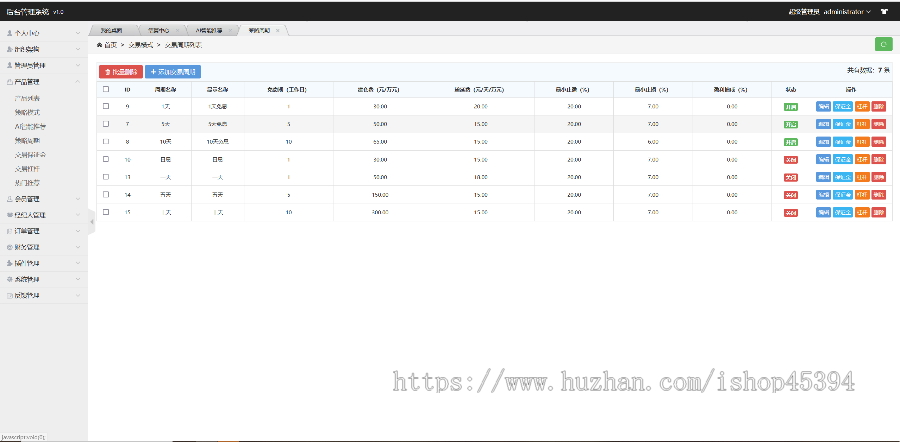Check the checkbox for row ID 9
Screen dimensions: 900x442
106,106
